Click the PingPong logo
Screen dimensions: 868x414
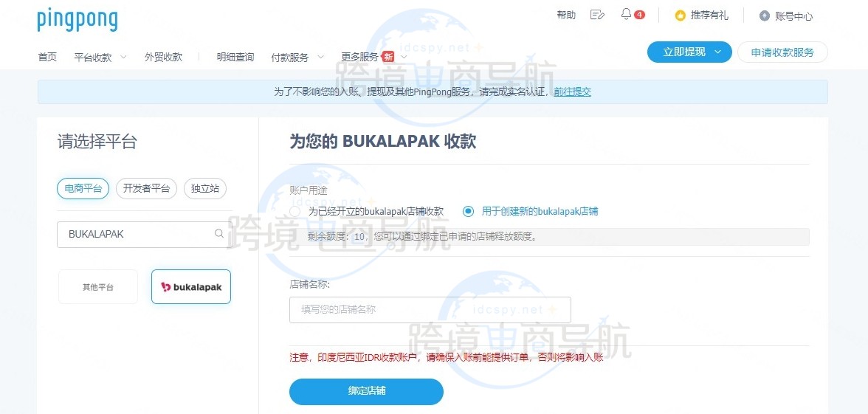[x=77, y=20]
